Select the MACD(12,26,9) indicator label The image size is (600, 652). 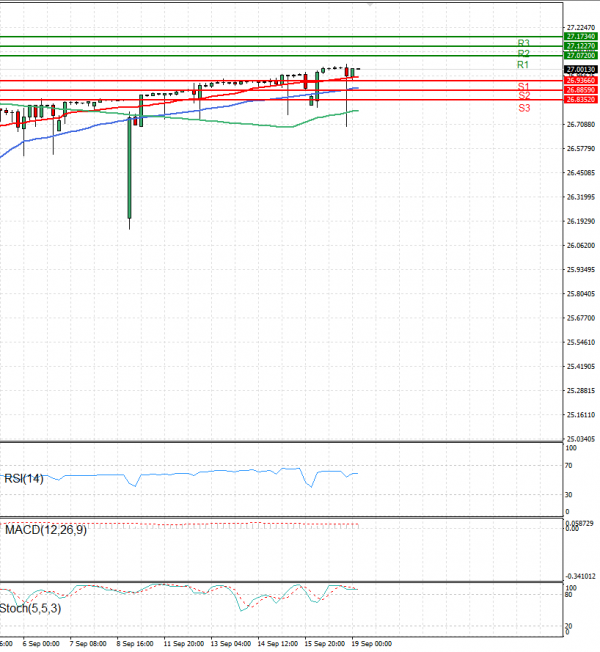tap(45, 530)
